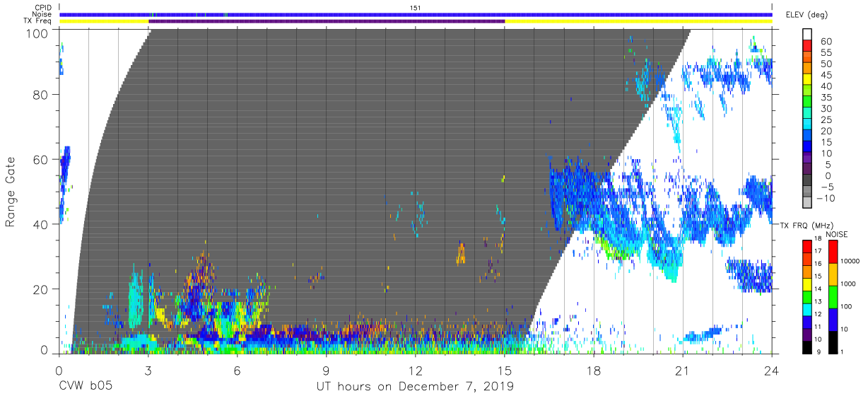
Task: Click the '3' hour tick on time axis
Action: pos(148,370)
